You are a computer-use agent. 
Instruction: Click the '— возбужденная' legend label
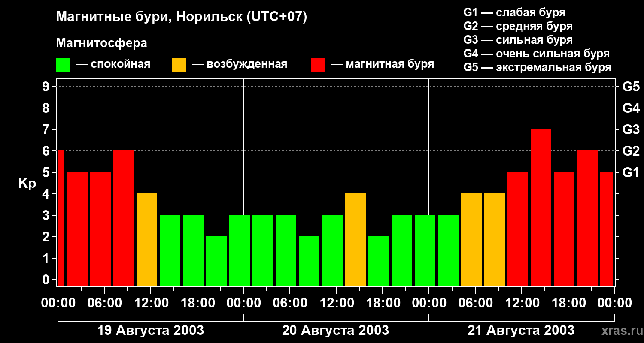[x=240, y=64]
